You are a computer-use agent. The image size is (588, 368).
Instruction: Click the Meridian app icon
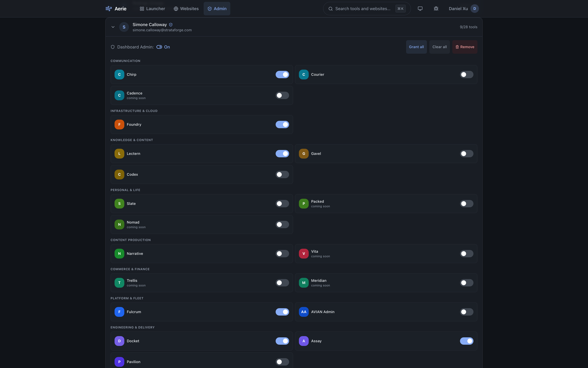(304, 283)
